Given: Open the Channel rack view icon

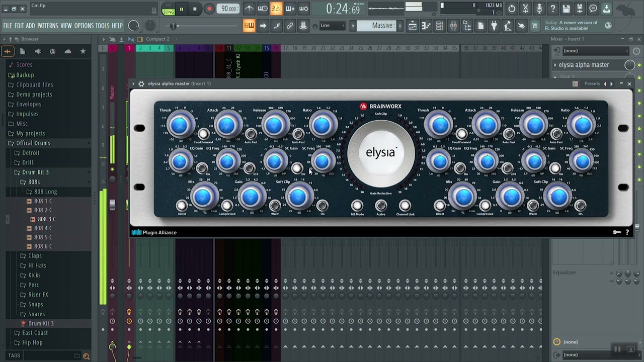Looking at the screenshot, I should click(440, 26).
